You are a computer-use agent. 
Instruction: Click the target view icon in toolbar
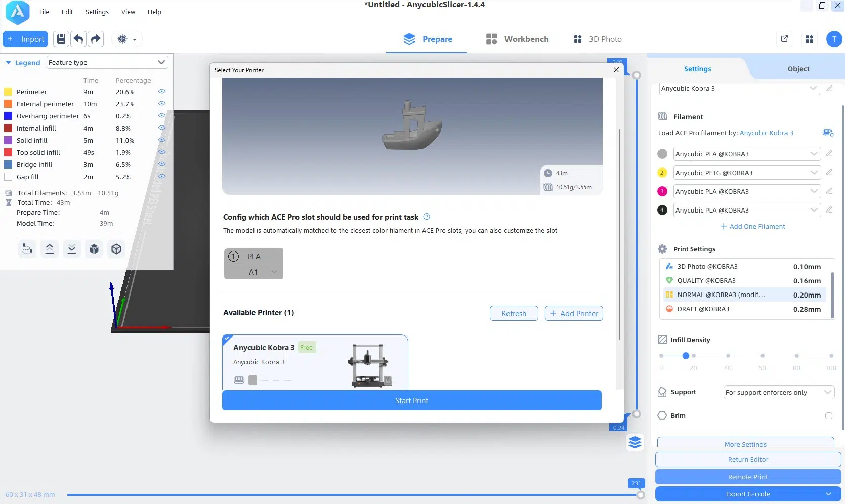pos(122,39)
